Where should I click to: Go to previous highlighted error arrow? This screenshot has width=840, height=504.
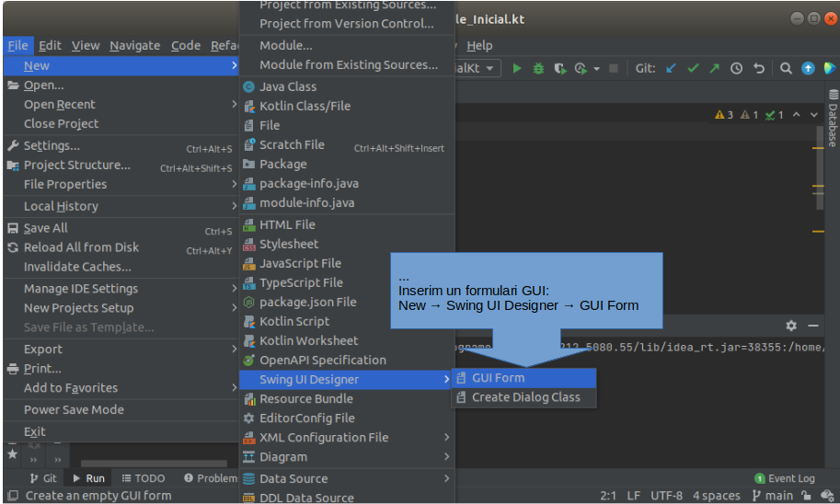[797, 115]
